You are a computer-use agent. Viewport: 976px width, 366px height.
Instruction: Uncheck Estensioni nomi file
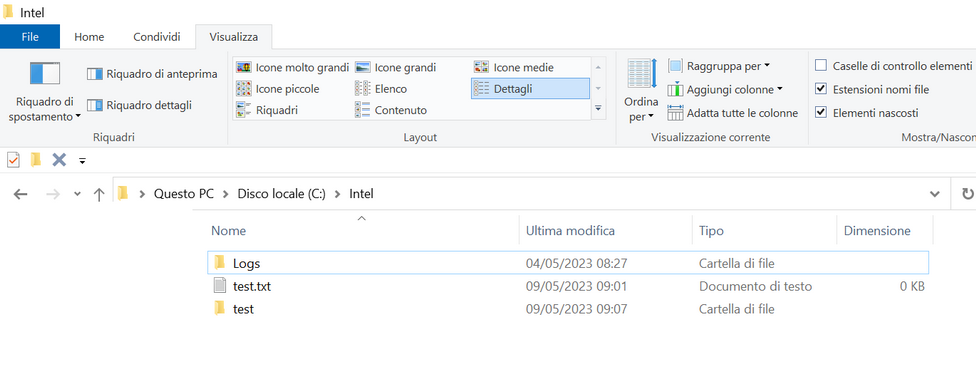(x=821, y=90)
